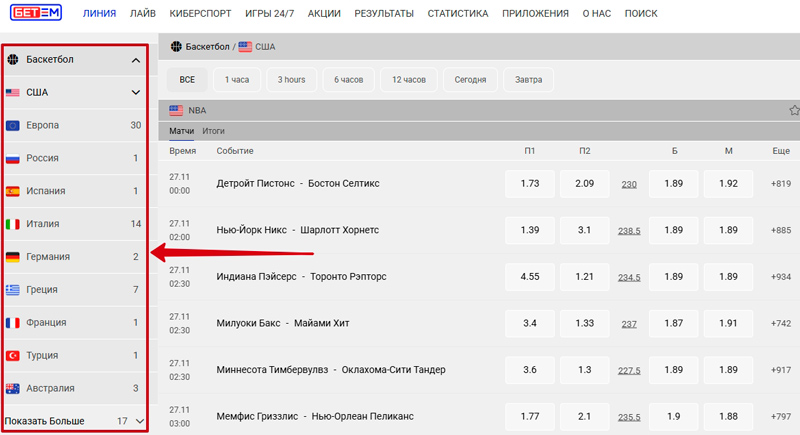Click the БЕТЕМ logo
Viewport: 800px width, 435px height.
pyautogui.click(x=35, y=14)
